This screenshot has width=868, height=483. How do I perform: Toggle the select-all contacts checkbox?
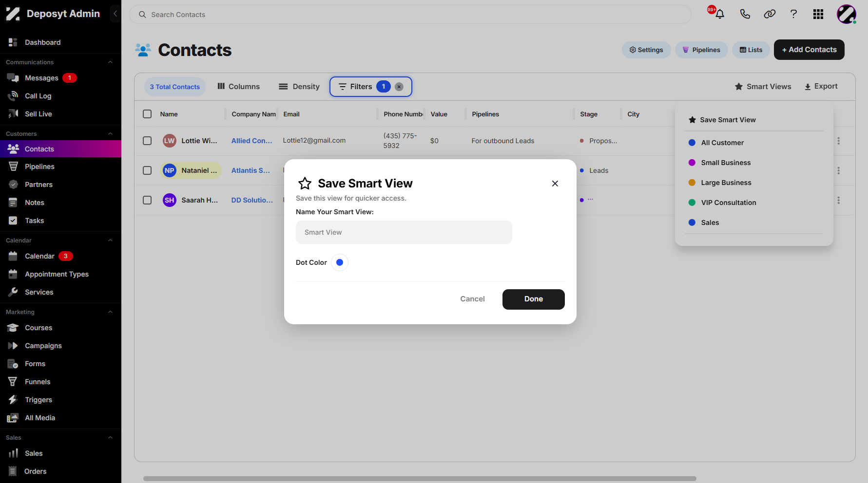pos(147,114)
